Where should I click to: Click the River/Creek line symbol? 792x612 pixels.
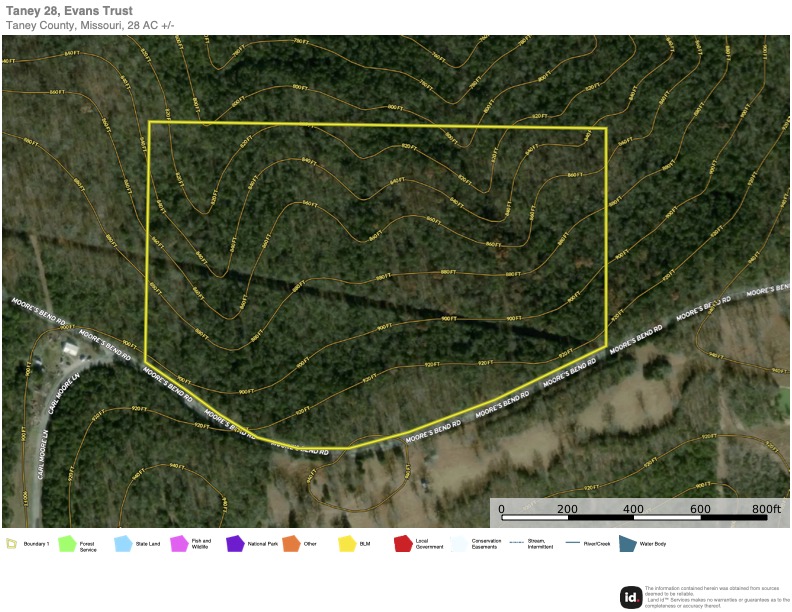pos(572,543)
